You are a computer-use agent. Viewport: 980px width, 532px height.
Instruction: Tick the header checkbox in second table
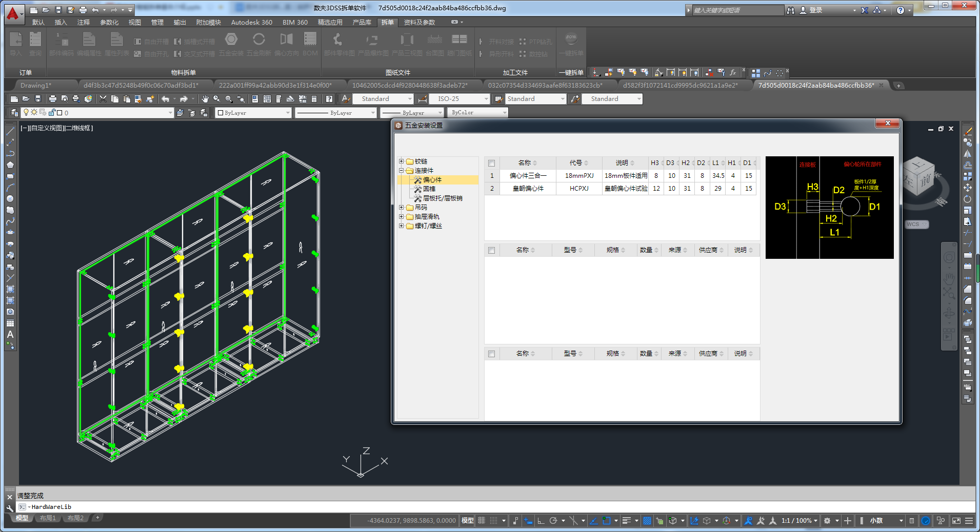[491, 250]
